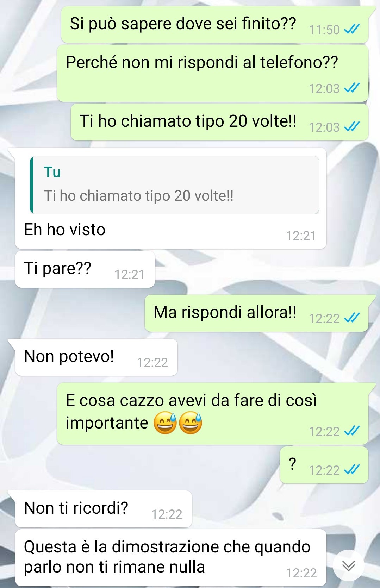This screenshot has width=380, height=588.
Task: Select the 'Non ti ricordi?' message
Action: tap(104, 509)
